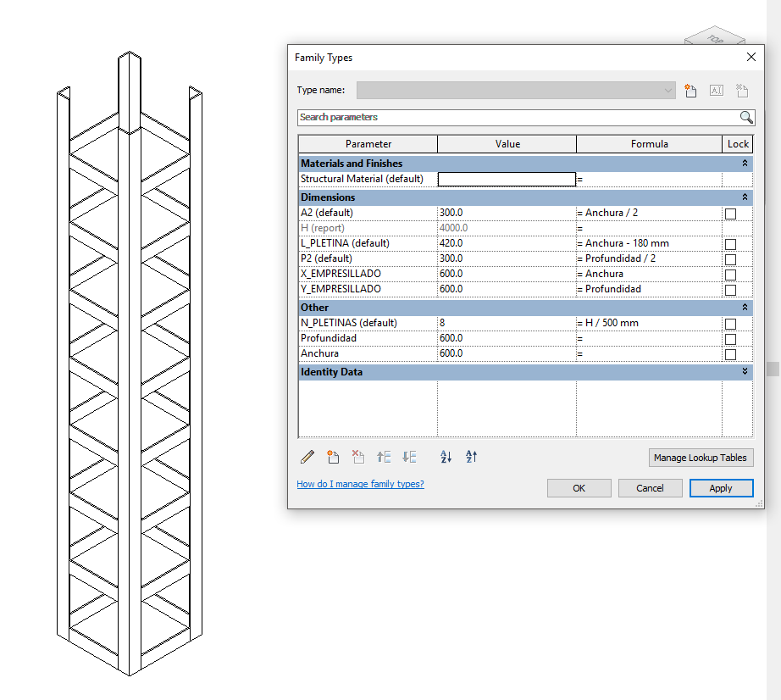This screenshot has height=700, width=781.
Task: Toggle lock checkbox for L_PLETINA
Action: click(730, 244)
